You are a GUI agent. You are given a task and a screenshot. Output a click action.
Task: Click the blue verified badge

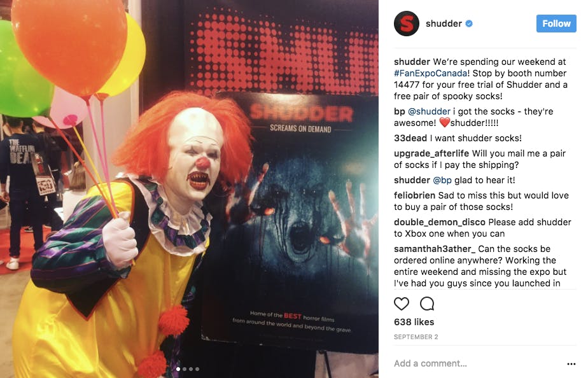469,24
